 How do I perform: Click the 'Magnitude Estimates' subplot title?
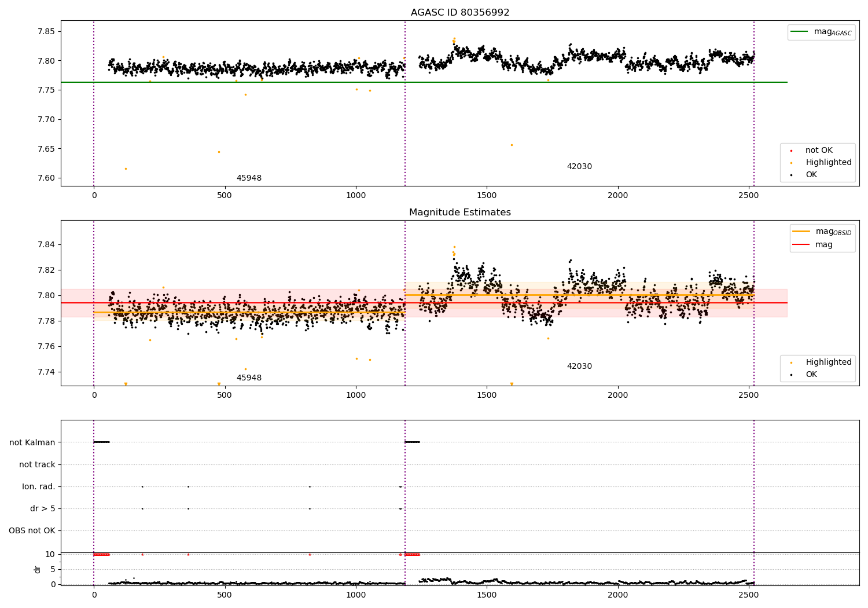coord(460,213)
